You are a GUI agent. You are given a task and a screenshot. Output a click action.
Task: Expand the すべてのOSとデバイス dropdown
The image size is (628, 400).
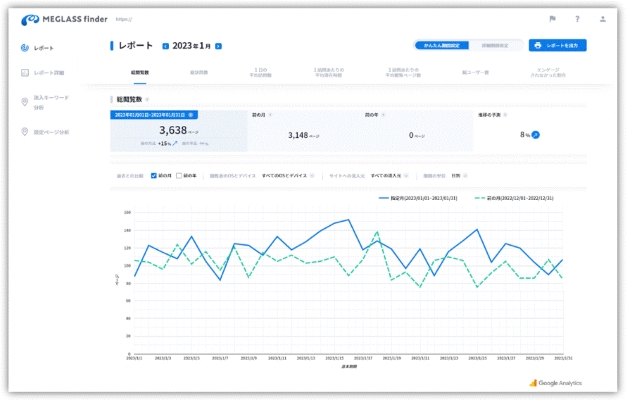[288, 176]
